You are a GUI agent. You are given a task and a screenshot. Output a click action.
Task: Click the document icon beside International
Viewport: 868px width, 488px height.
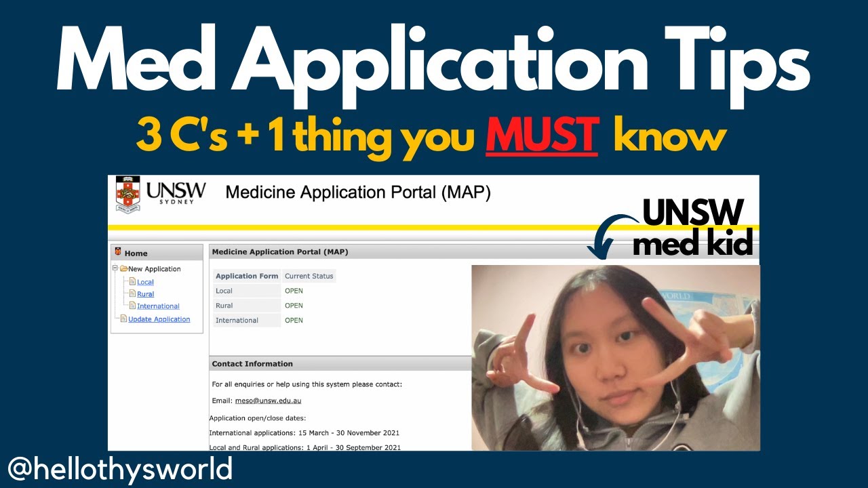click(x=132, y=306)
